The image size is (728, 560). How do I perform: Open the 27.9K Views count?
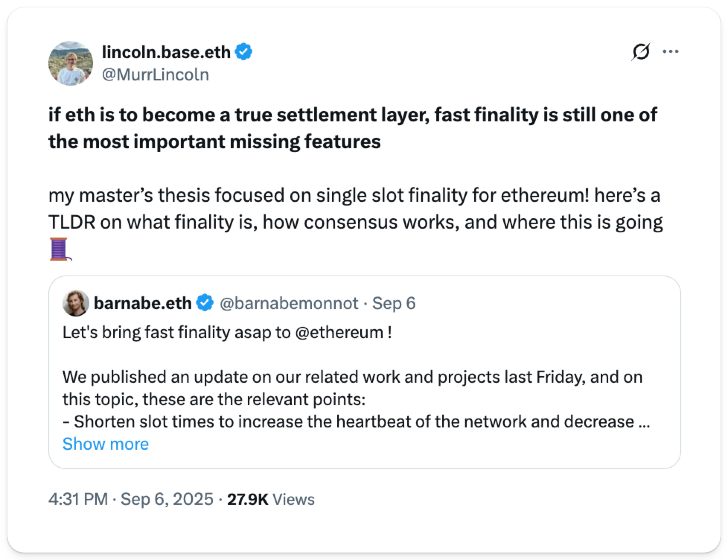tap(271, 499)
